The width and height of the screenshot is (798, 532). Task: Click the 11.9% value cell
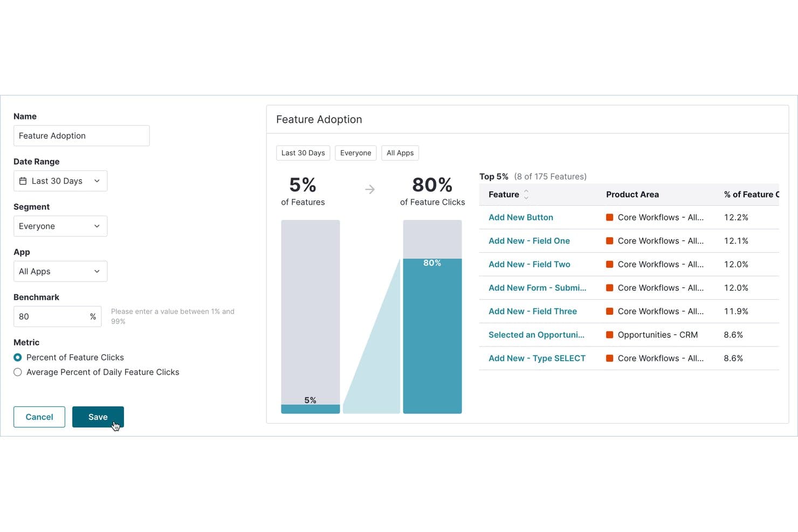point(736,312)
